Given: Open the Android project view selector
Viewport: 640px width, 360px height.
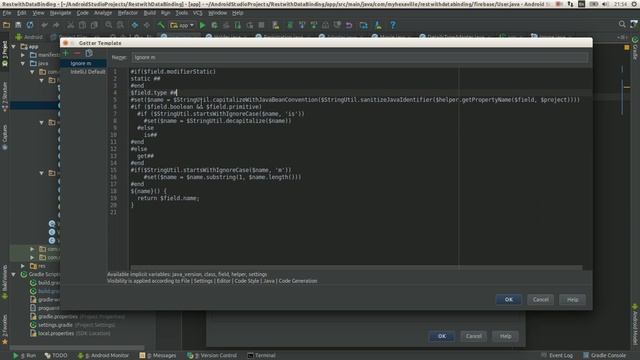Looking at the screenshot, I should tap(30, 37).
